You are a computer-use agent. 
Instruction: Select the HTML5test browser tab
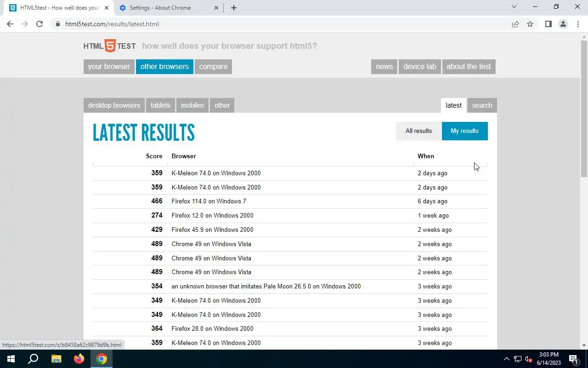(59, 8)
